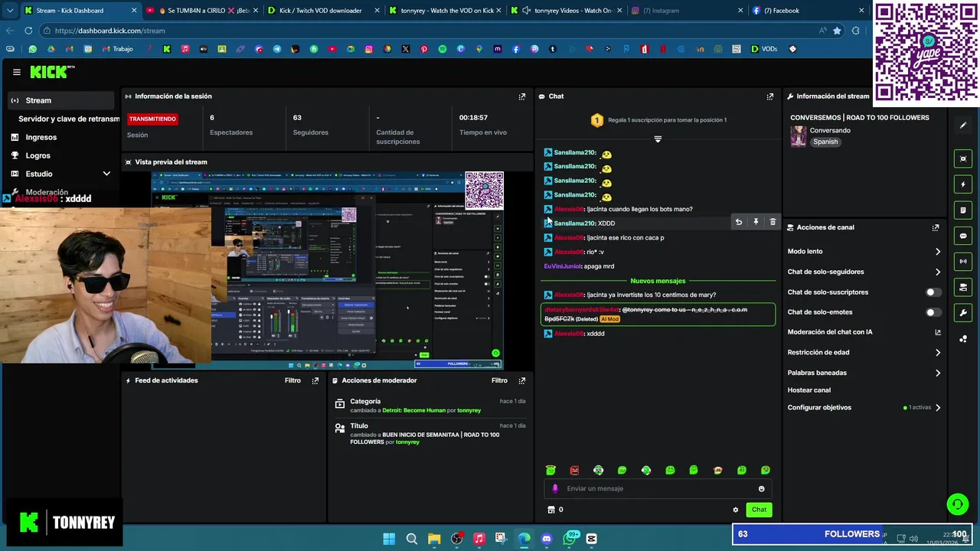The image size is (980, 551).
Task: Switch to the Instagram browser tab
Action: click(x=687, y=11)
